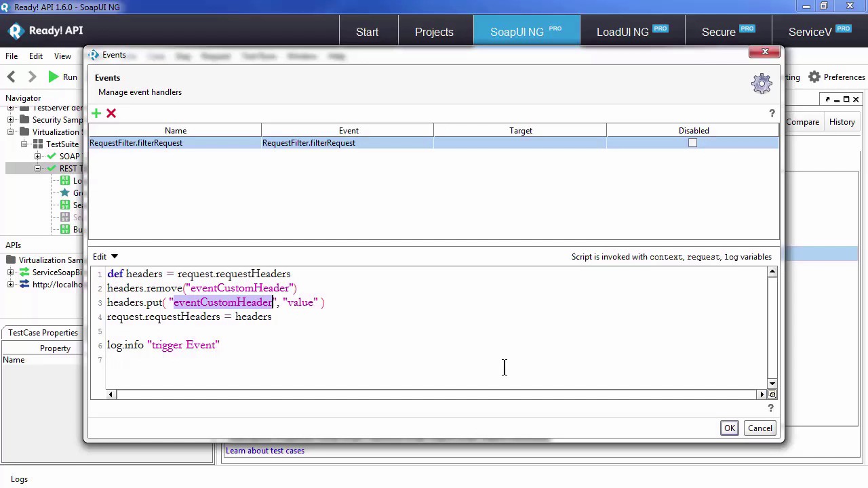Click the Event column header
The image size is (868, 488).
349,131
